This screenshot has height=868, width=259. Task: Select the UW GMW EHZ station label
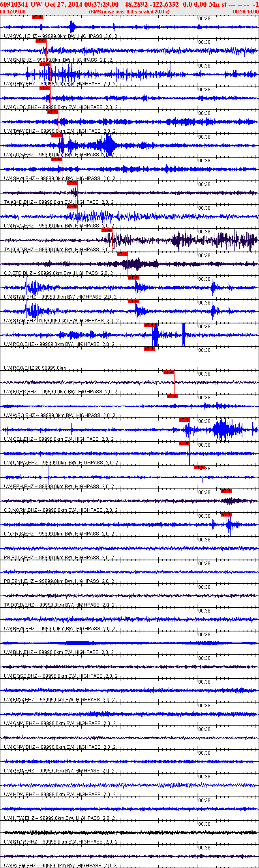(59, 723)
